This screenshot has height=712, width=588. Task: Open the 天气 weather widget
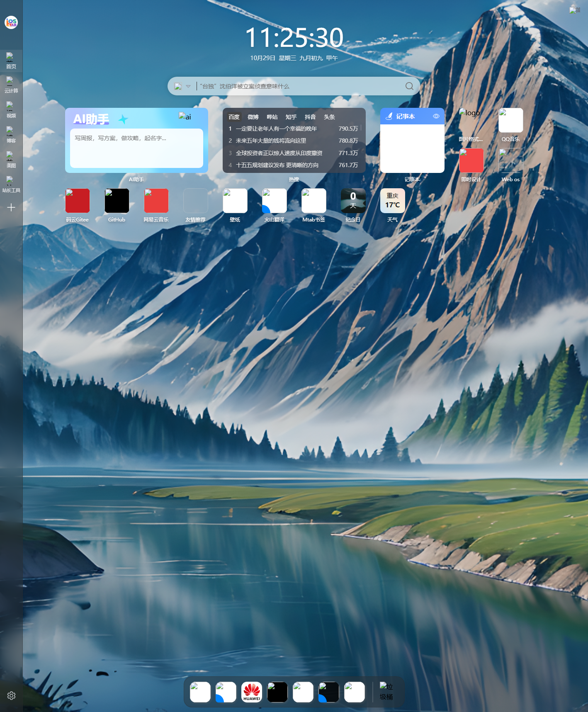pos(392,201)
